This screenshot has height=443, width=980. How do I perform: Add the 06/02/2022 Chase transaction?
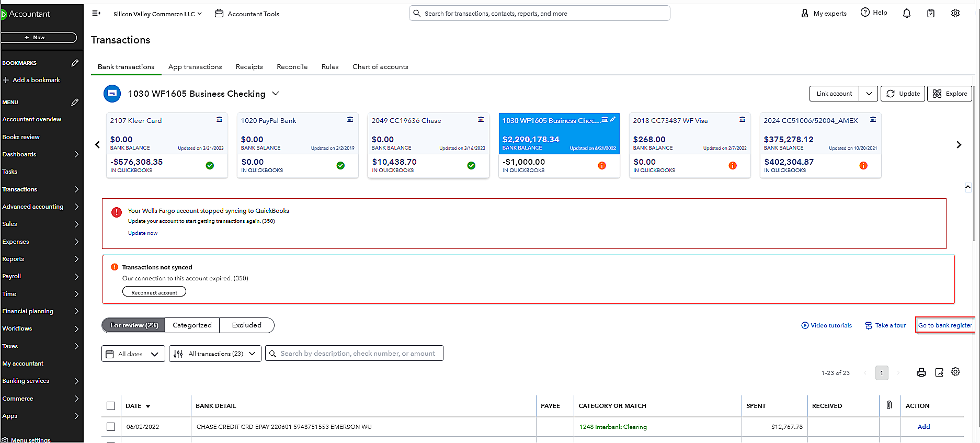click(924, 427)
